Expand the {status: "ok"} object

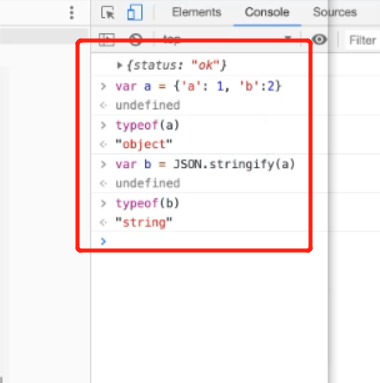[119, 65]
